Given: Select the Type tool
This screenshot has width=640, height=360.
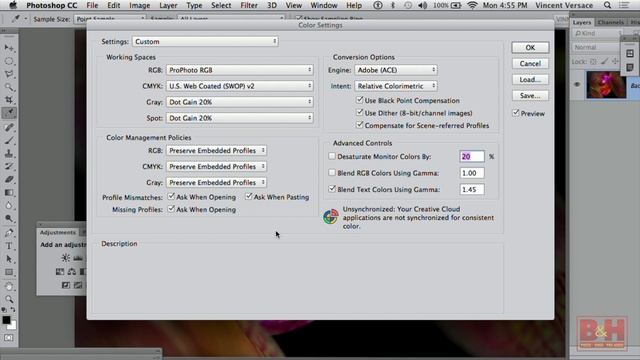Looking at the screenshot, I should (9, 246).
